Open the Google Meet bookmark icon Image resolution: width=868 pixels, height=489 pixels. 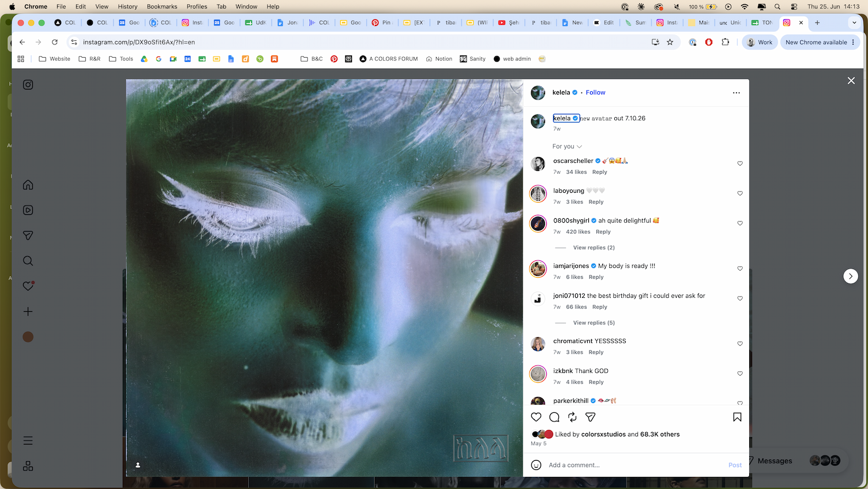(173, 59)
